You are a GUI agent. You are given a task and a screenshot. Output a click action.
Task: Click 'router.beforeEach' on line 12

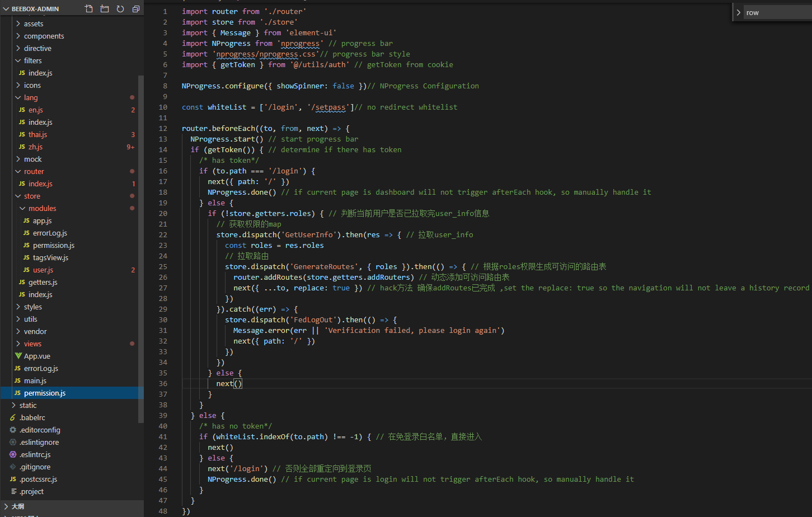pos(219,128)
